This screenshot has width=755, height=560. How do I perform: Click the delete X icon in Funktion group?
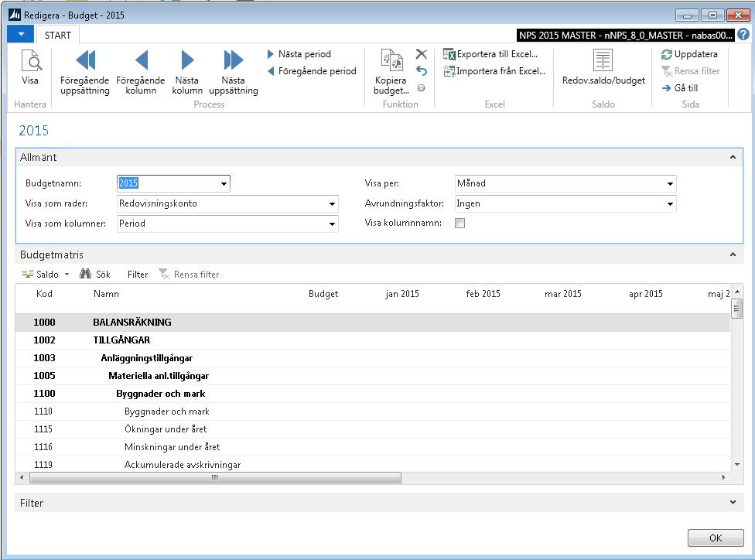click(x=422, y=54)
